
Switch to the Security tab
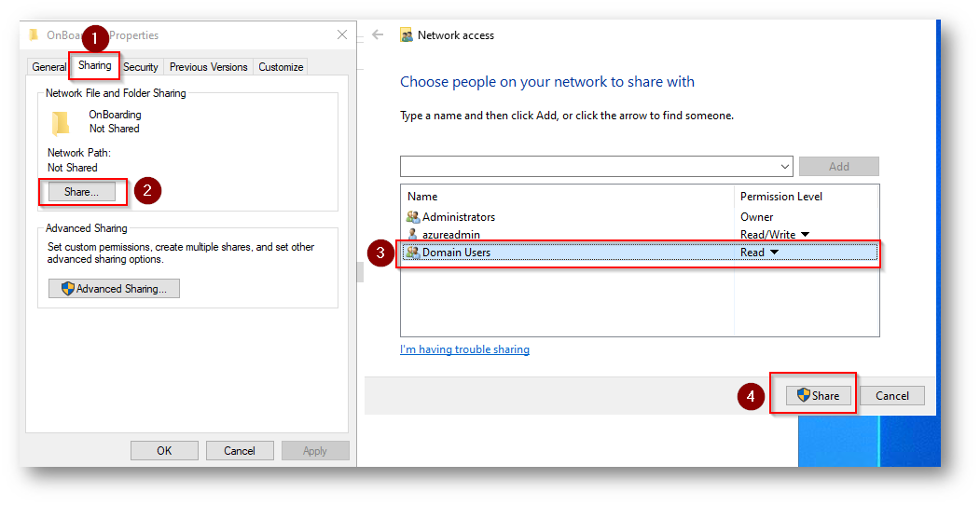[x=141, y=67]
